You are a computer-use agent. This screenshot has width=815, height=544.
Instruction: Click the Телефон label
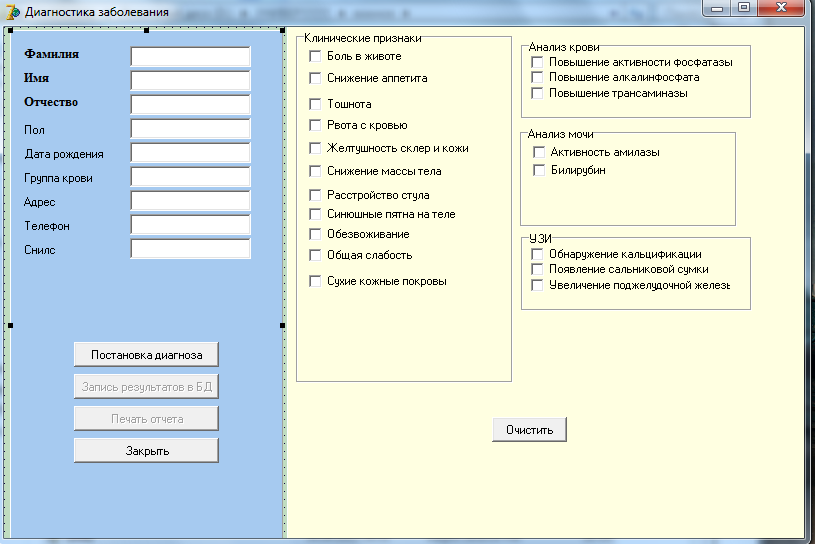click(47, 226)
